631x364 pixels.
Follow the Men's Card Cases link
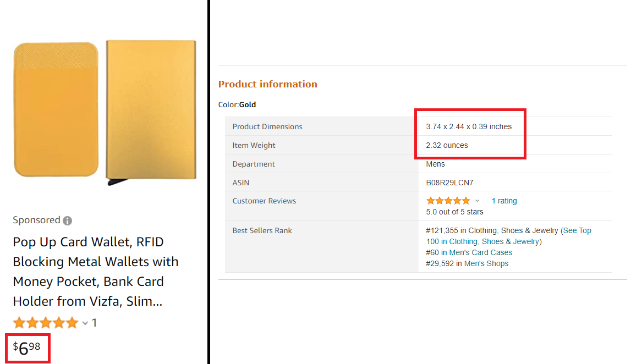pos(480,252)
